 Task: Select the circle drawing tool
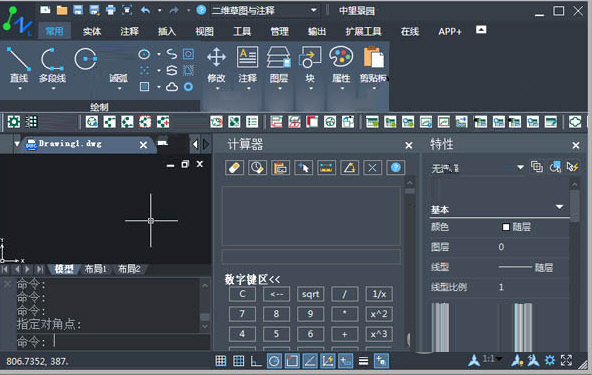point(86,59)
